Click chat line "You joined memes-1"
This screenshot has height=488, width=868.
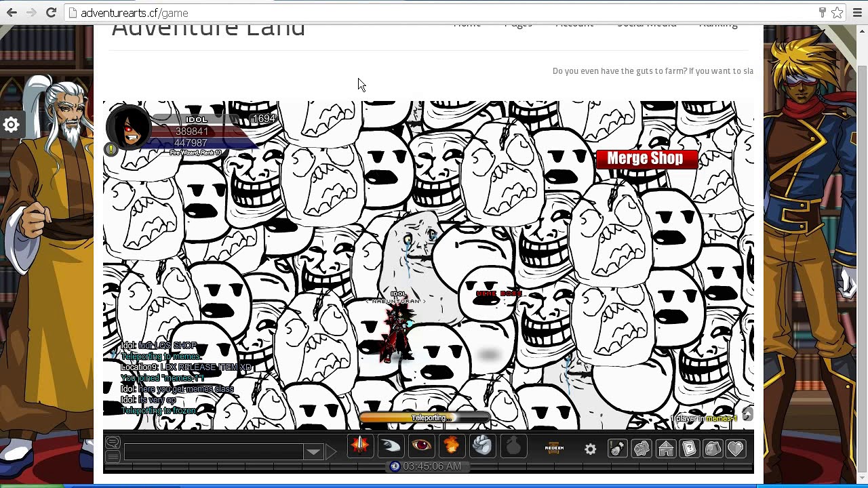[162, 378]
